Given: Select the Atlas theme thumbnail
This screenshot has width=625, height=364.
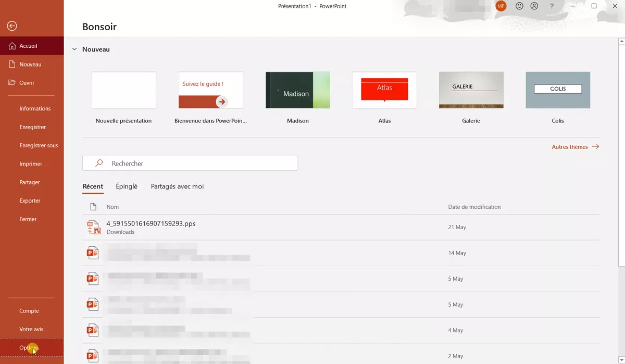Looking at the screenshot, I should [384, 90].
